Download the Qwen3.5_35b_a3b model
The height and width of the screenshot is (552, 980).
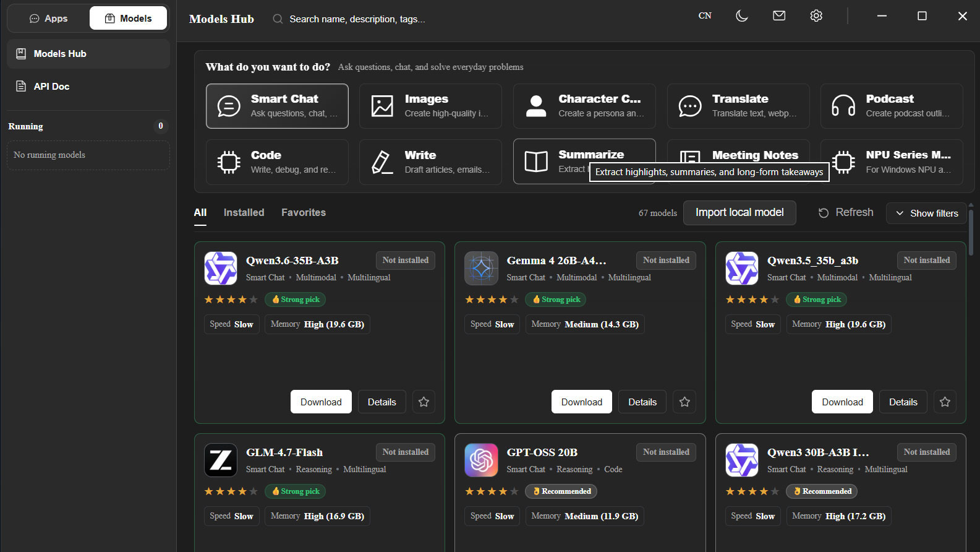tap(842, 402)
